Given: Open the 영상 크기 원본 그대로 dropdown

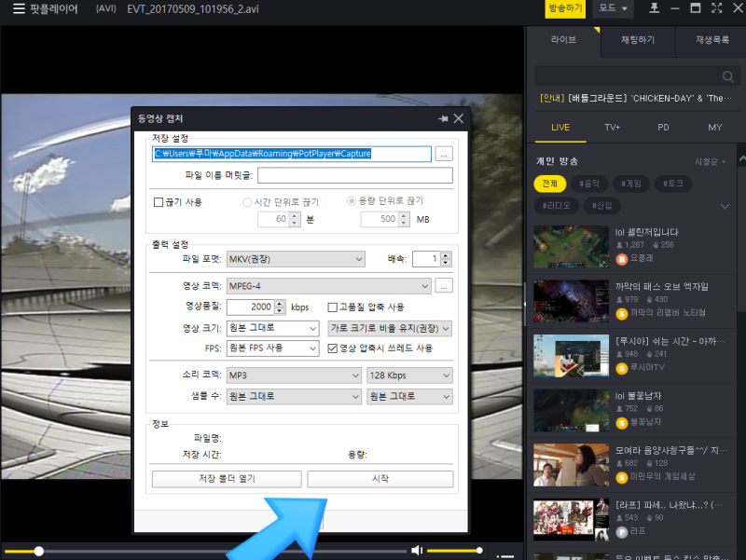Looking at the screenshot, I should tap(272, 328).
